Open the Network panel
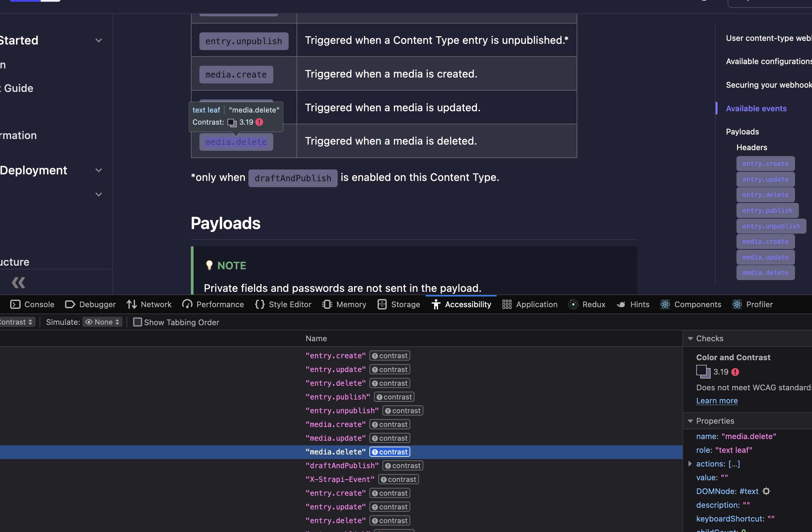This screenshot has width=812, height=532. click(x=149, y=304)
